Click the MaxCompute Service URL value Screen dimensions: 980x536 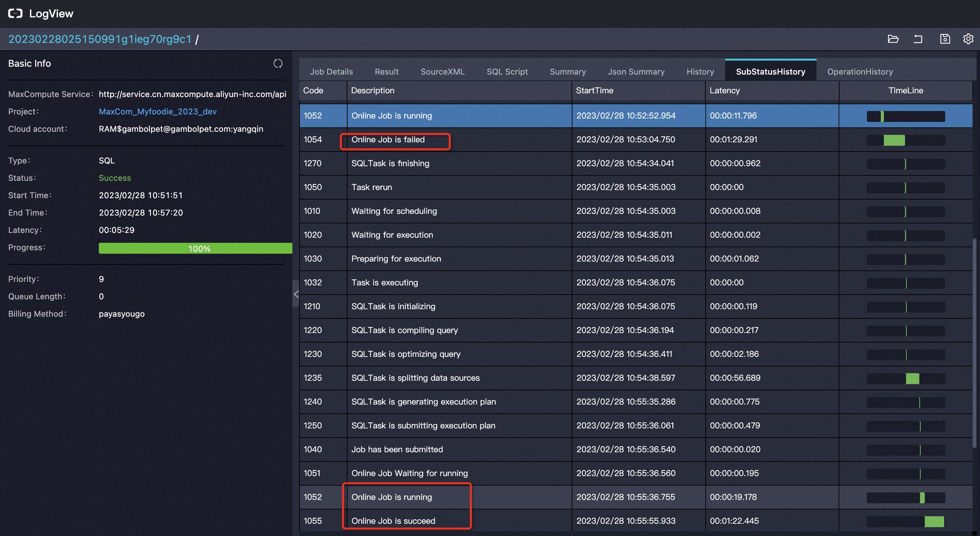click(193, 94)
